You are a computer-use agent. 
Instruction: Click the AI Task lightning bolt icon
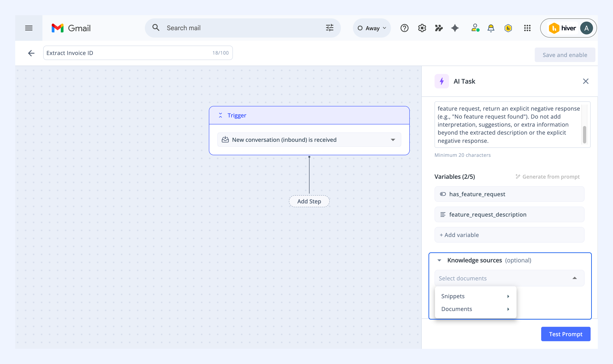click(x=442, y=81)
